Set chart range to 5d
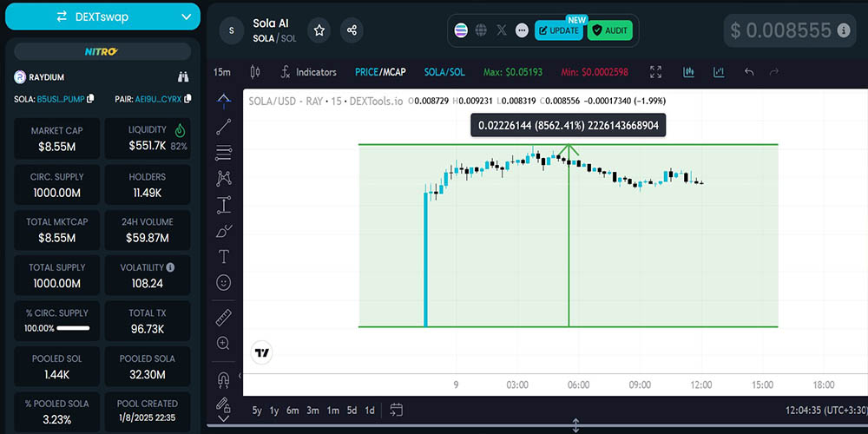 pos(352,411)
